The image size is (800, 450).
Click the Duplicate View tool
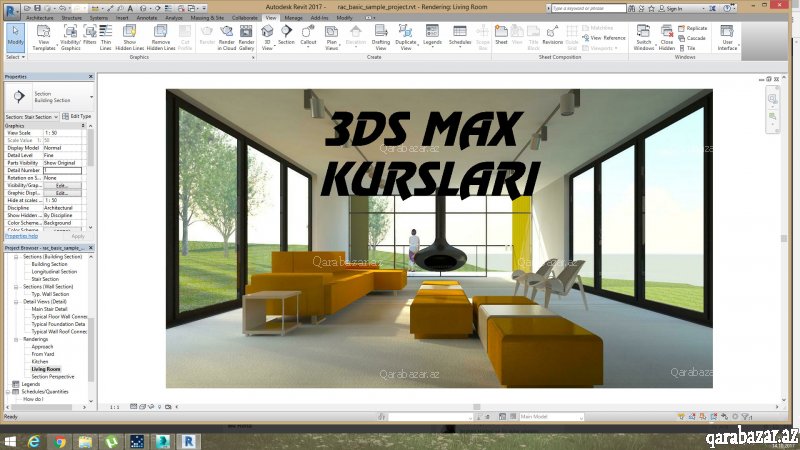(x=406, y=38)
